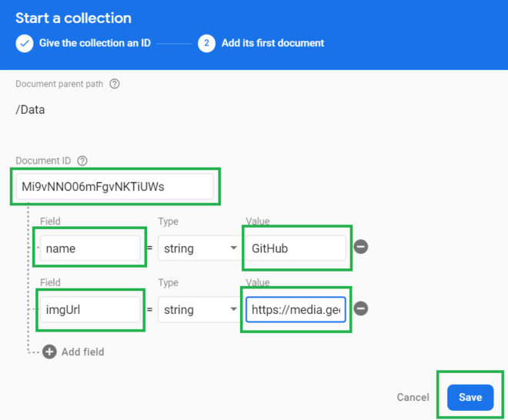Click the plus icon to add field

[x=50, y=352]
